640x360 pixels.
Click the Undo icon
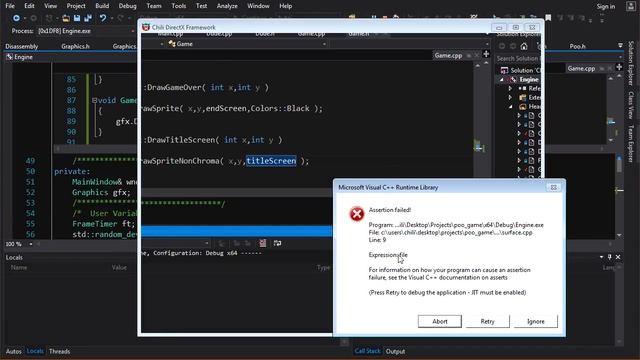pyautogui.click(x=102, y=18)
